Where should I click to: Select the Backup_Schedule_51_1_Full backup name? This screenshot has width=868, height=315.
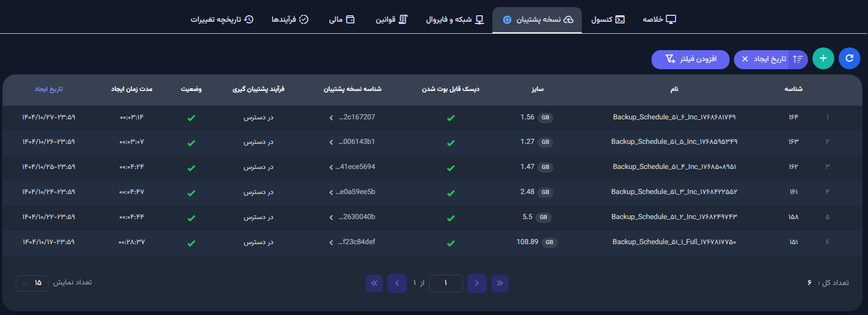[674, 242]
